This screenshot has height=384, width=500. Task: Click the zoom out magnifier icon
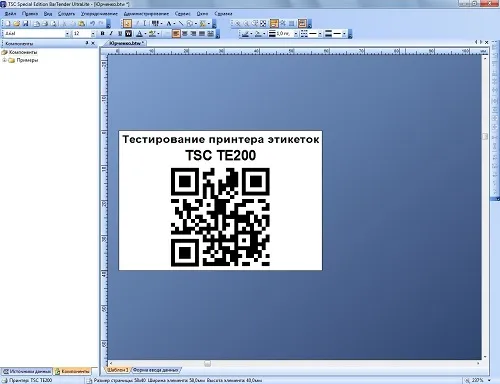pyautogui.click(x=246, y=23)
